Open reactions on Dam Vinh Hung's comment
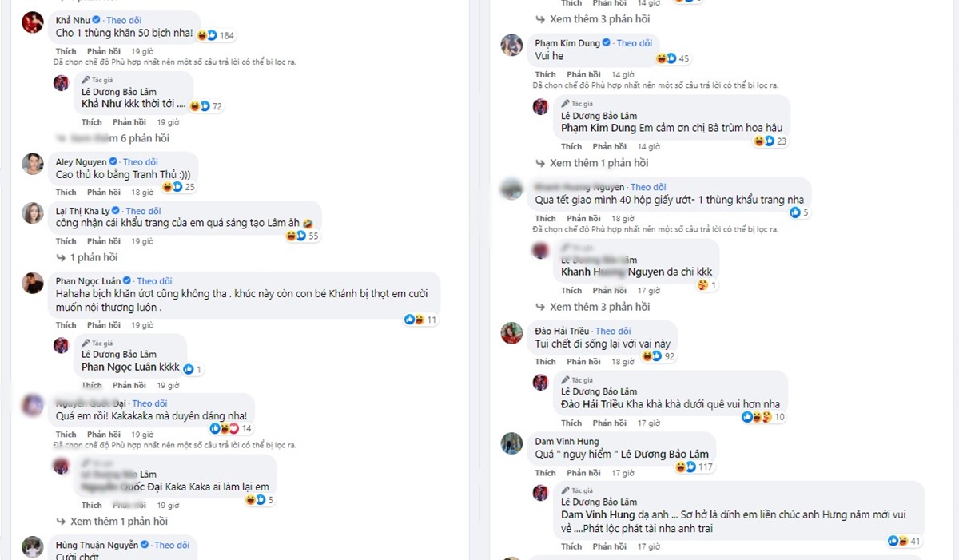This screenshot has height=560, width=959. (685, 467)
